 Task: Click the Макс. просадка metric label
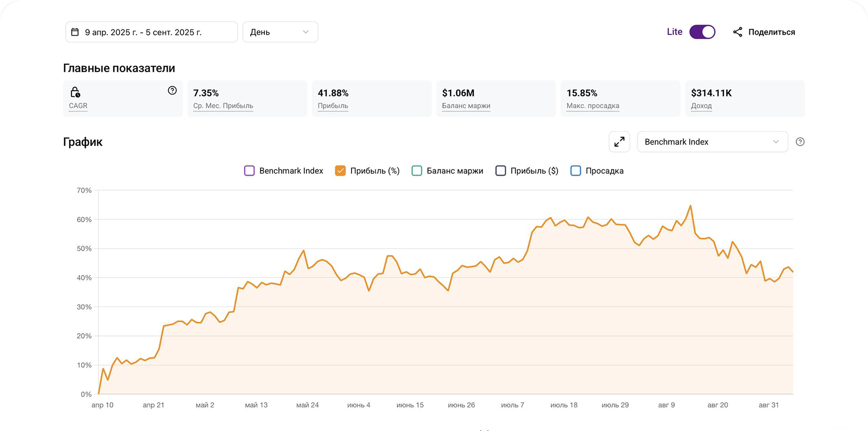(x=593, y=106)
